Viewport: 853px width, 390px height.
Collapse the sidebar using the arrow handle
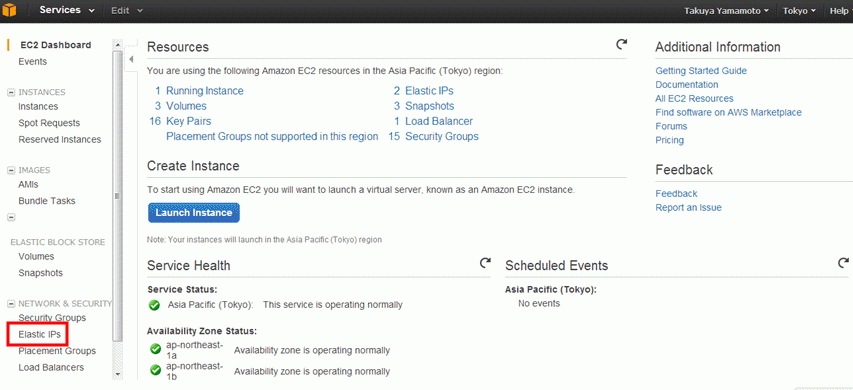click(x=131, y=59)
